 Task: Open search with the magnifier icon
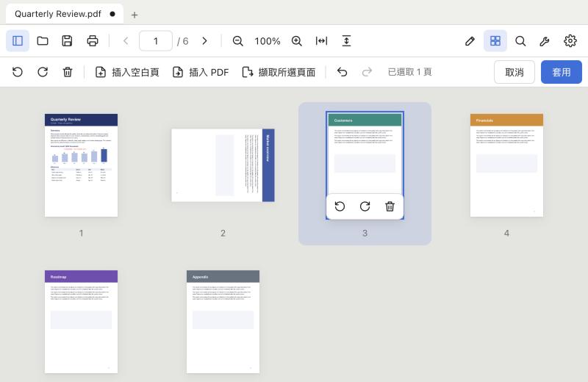(520, 41)
